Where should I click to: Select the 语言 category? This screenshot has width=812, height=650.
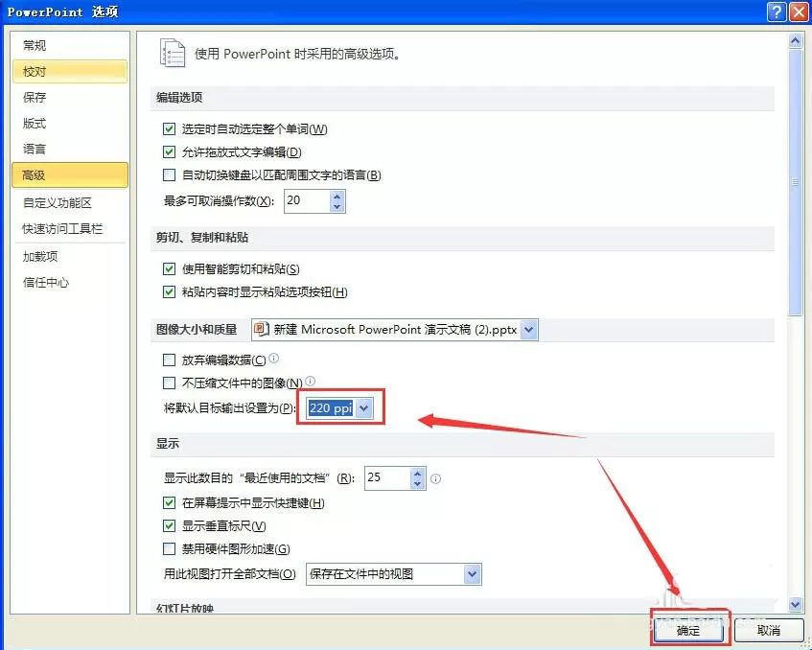69,150
